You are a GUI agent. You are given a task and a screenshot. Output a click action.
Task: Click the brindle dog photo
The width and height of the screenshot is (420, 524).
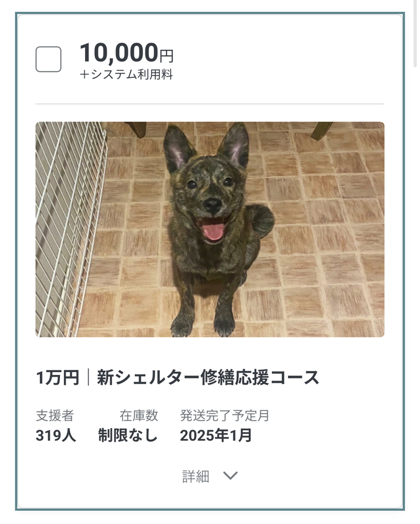[209, 229]
